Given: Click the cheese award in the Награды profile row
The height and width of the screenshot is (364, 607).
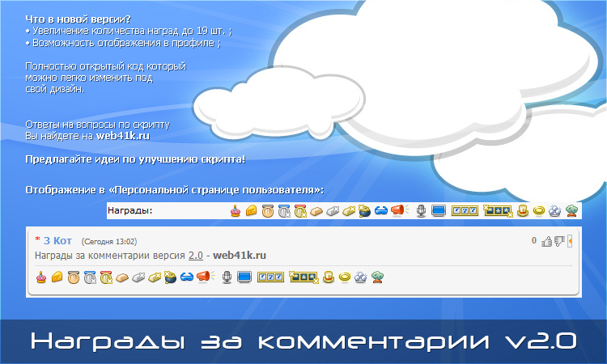Looking at the screenshot, I should [251, 211].
